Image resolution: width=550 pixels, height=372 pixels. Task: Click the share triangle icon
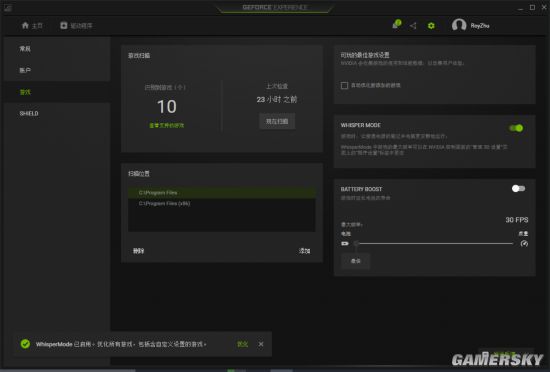tap(413, 26)
